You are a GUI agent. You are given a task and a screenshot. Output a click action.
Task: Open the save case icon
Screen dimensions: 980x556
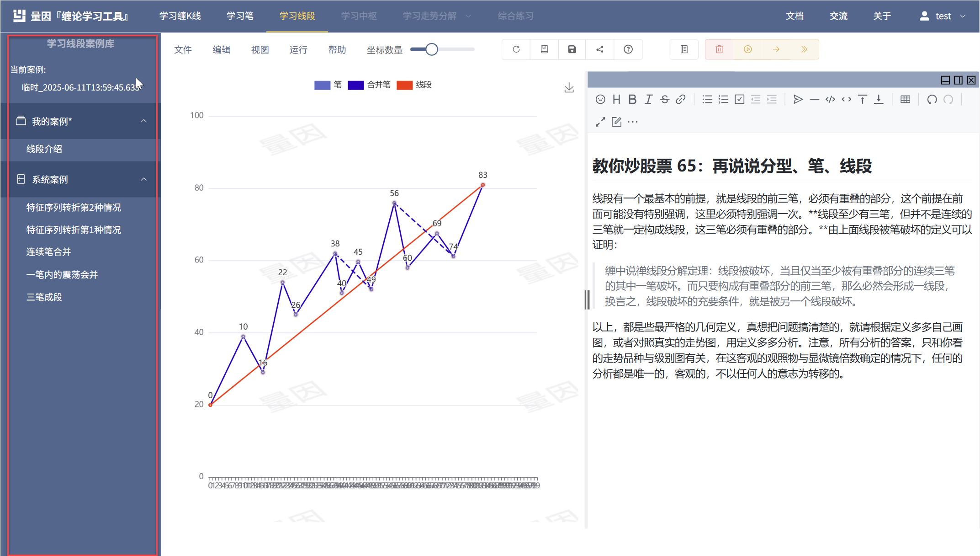[x=572, y=49]
